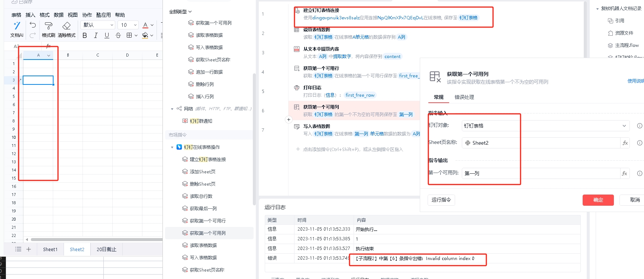Toggle strikethrough formatting
644x279 pixels.
coord(118,35)
